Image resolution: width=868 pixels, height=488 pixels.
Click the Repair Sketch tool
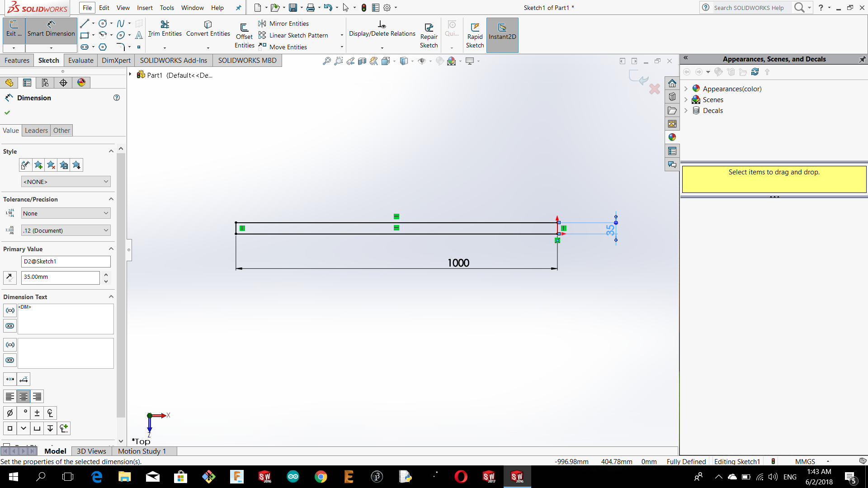(429, 35)
